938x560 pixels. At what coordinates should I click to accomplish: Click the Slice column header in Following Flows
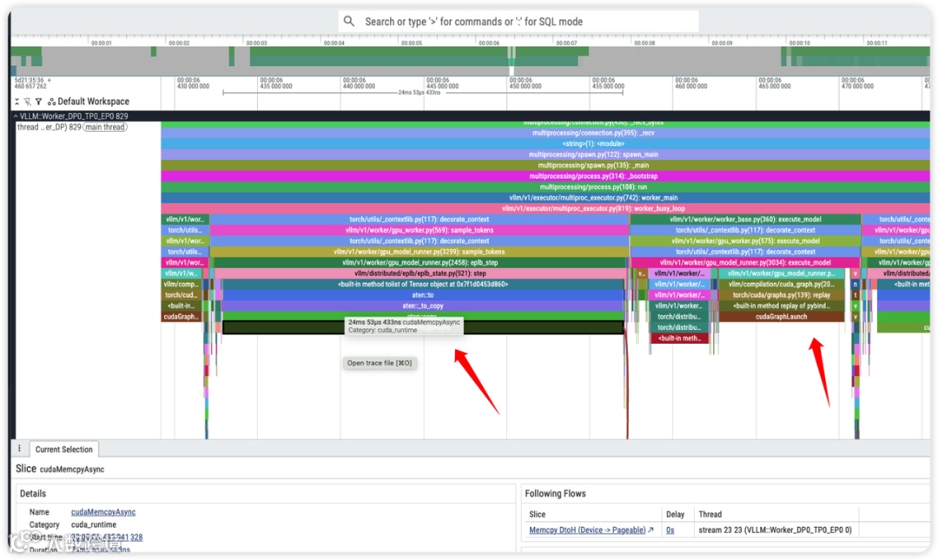point(538,515)
